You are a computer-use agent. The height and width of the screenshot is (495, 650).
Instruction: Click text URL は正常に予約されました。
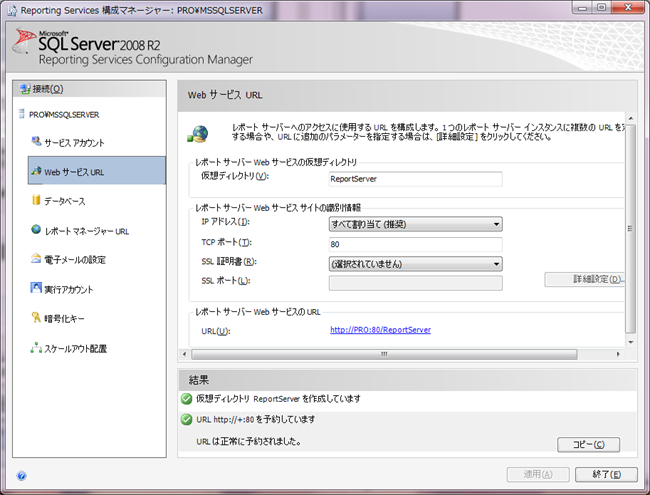point(249,442)
